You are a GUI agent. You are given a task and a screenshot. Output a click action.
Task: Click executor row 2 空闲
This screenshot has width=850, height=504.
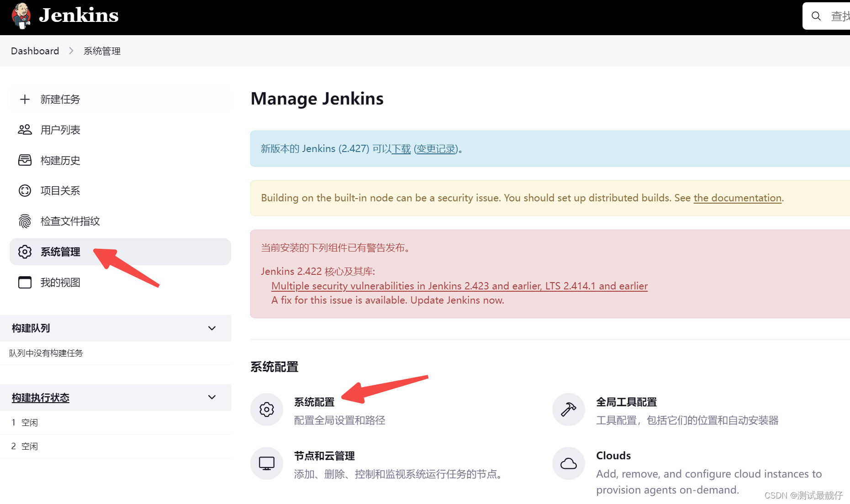click(116, 446)
